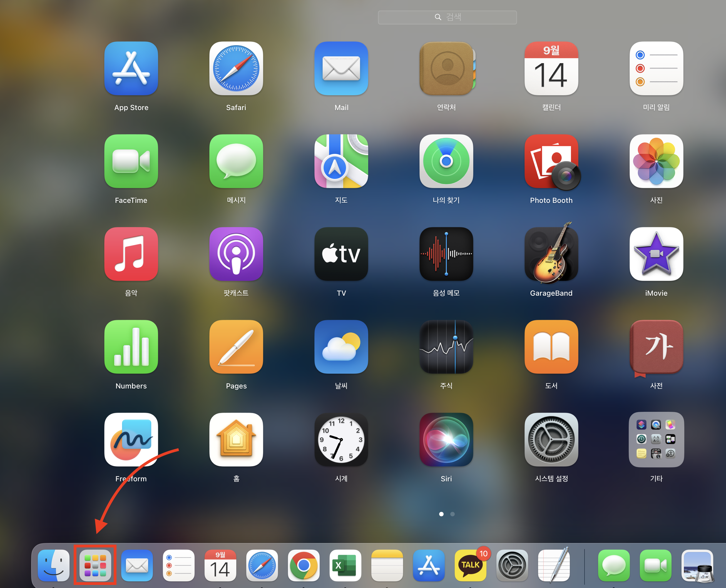The width and height of the screenshot is (726, 588).
Task: Launch Safari from the Dock
Action: coord(262,565)
